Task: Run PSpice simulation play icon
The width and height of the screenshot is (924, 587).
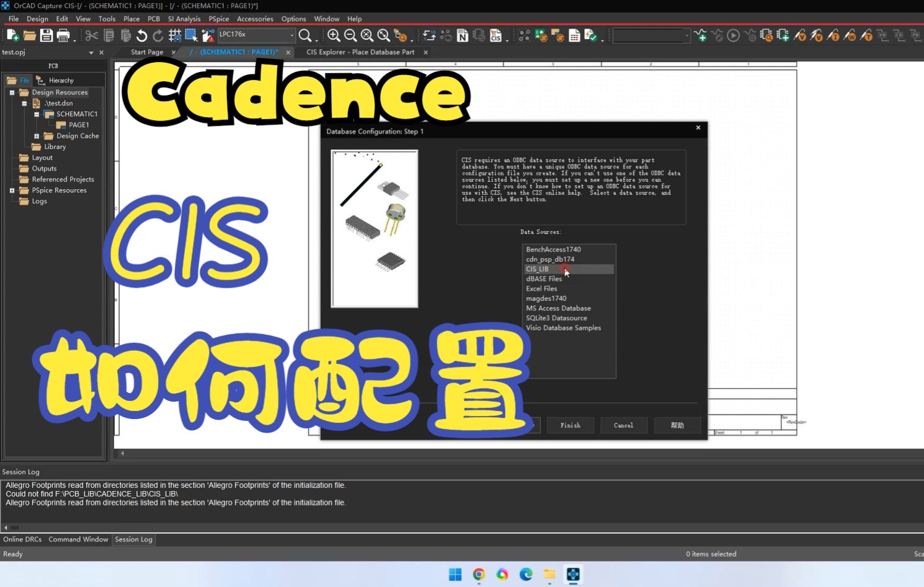Action: (x=733, y=36)
